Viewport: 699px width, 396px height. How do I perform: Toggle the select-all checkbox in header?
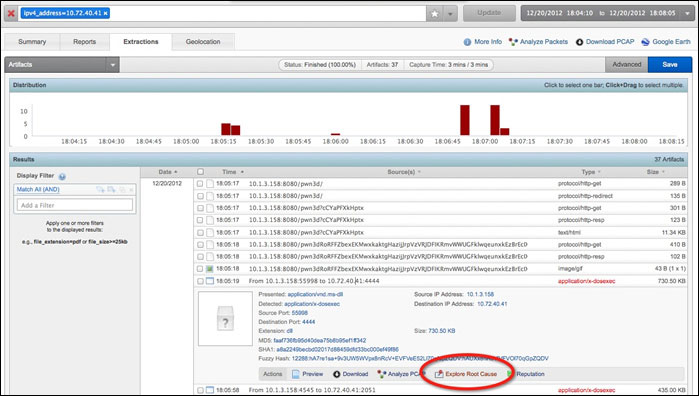tap(200, 172)
